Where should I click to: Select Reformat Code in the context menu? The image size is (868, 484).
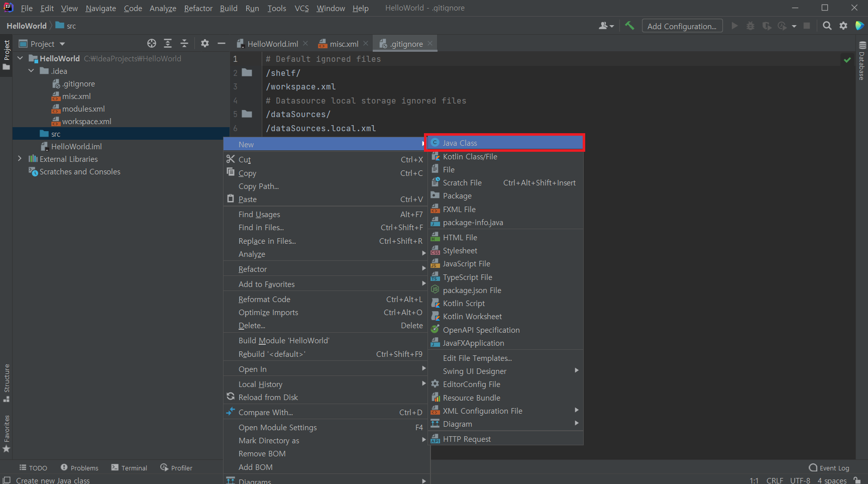click(x=325, y=299)
